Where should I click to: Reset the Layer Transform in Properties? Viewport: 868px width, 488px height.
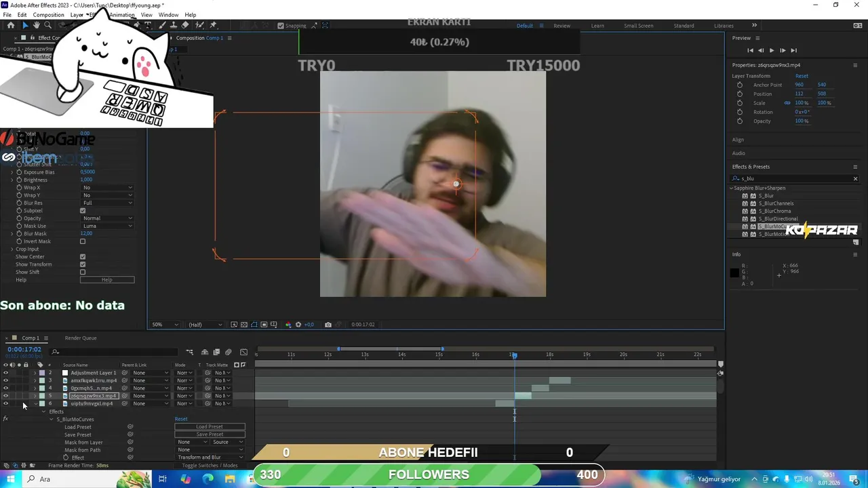802,76
